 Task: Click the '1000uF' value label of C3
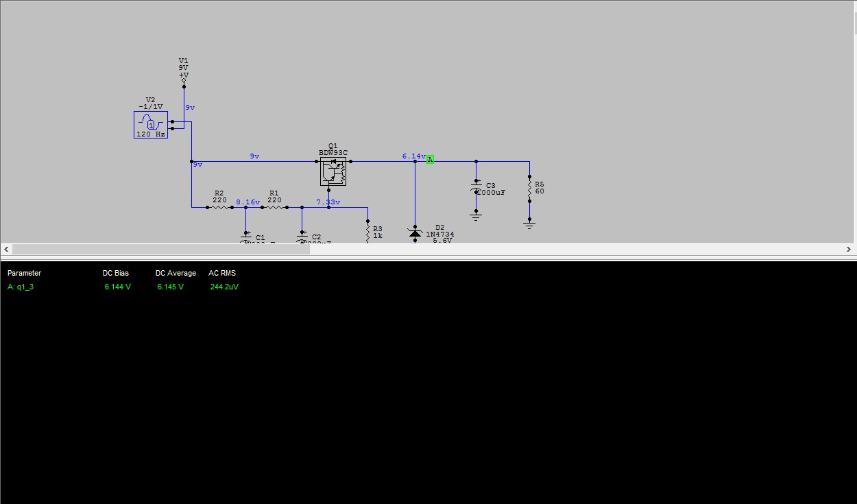coord(491,193)
